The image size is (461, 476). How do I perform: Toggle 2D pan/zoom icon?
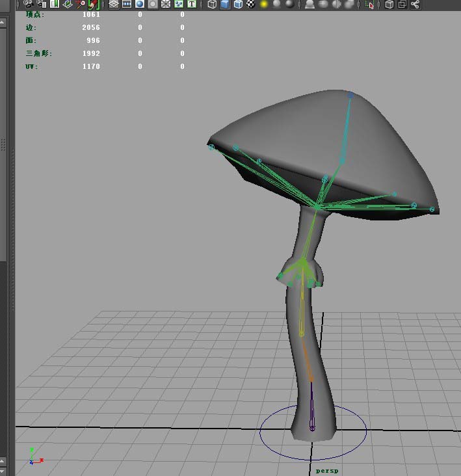(81, 4)
